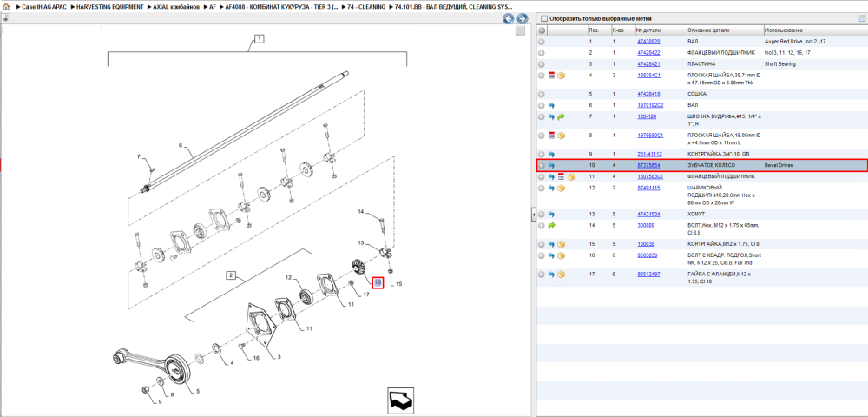Click red lines icon for part 1307583C1
This screenshot has height=417, width=868.
point(561,176)
